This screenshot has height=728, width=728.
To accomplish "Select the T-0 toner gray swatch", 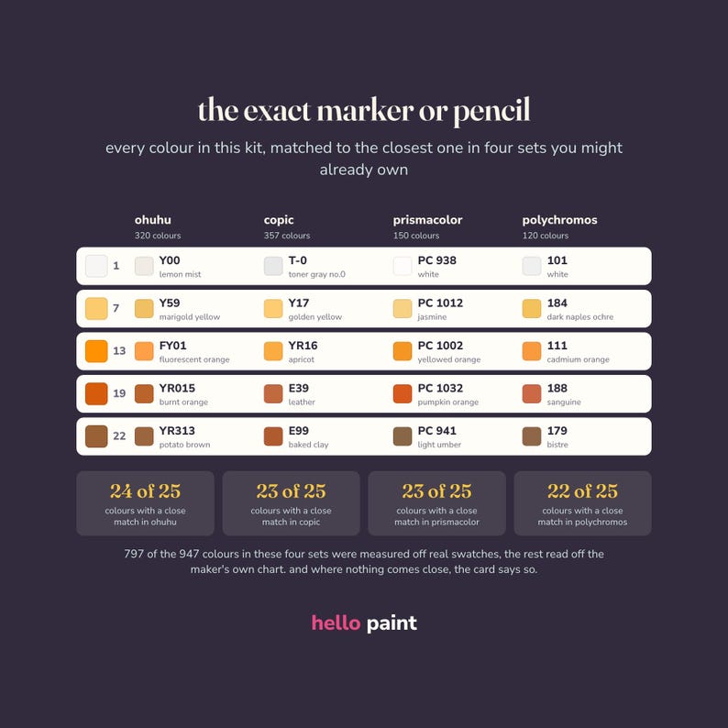I will click(x=273, y=266).
